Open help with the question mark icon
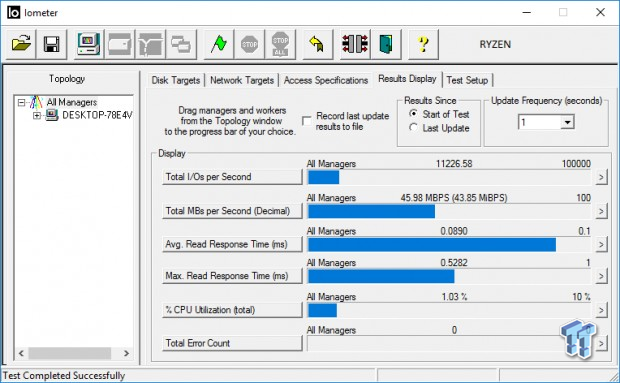 click(423, 44)
